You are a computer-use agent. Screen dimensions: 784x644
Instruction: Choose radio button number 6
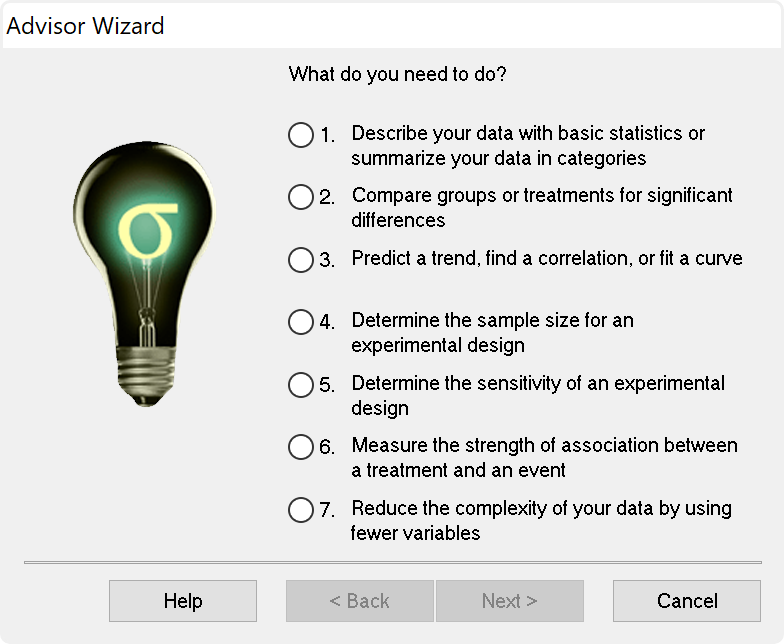(300, 447)
